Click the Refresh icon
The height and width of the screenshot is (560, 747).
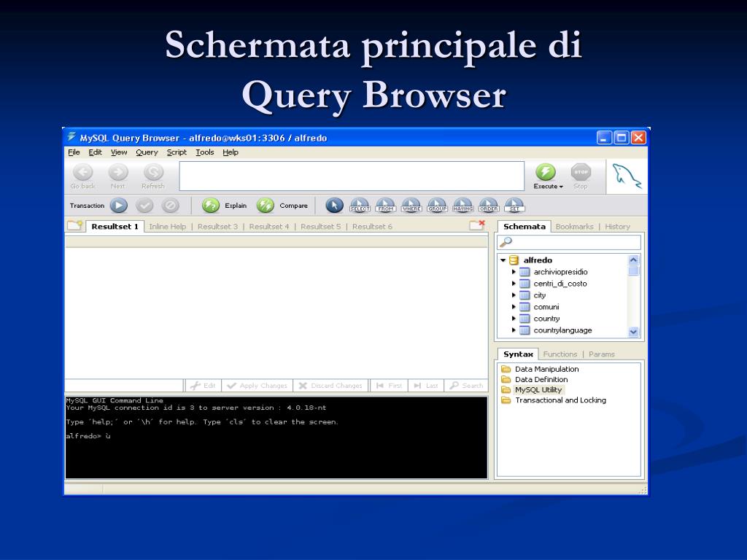coord(153,172)
